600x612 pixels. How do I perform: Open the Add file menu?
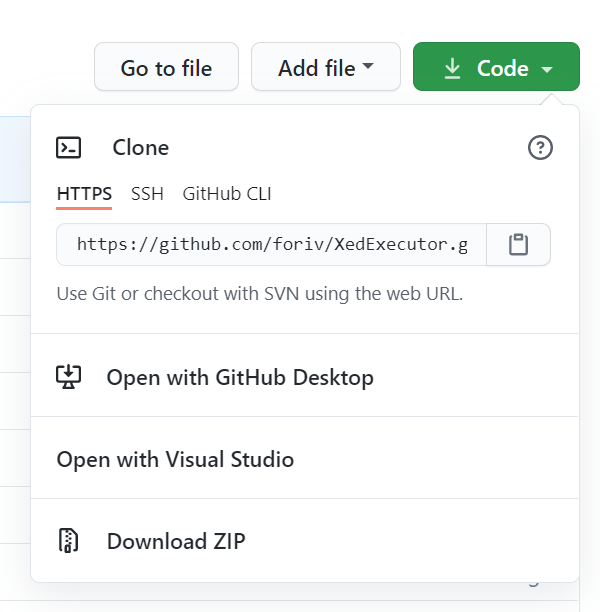317,68
